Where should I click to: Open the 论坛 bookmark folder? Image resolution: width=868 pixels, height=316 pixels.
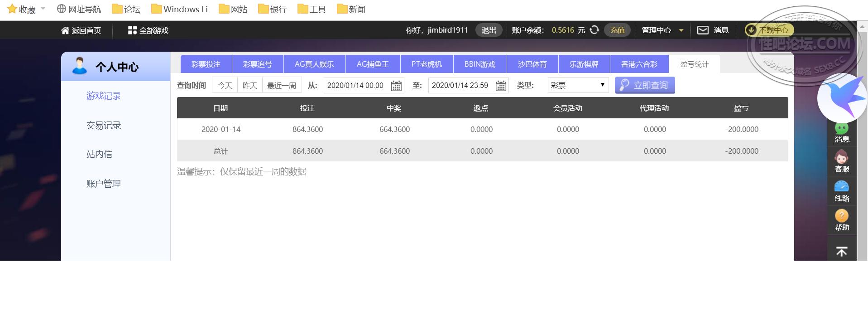[126, 9]
